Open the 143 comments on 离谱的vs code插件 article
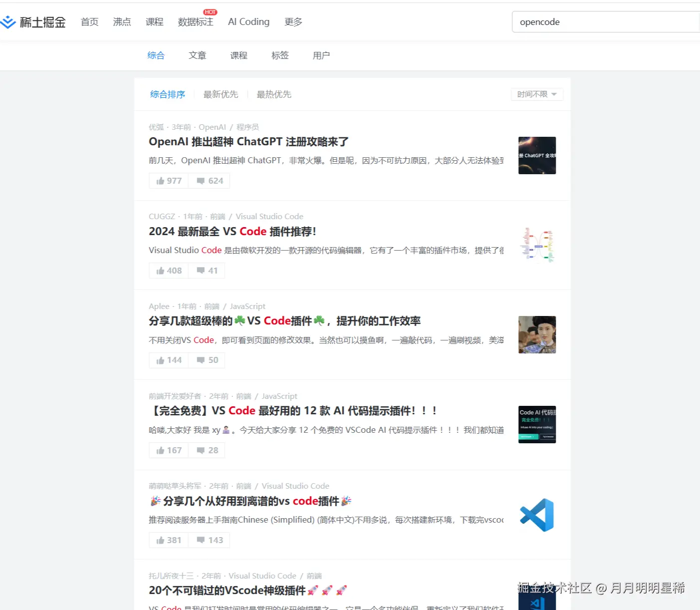This screenshot has width=700, height=610. pos(209,540)
